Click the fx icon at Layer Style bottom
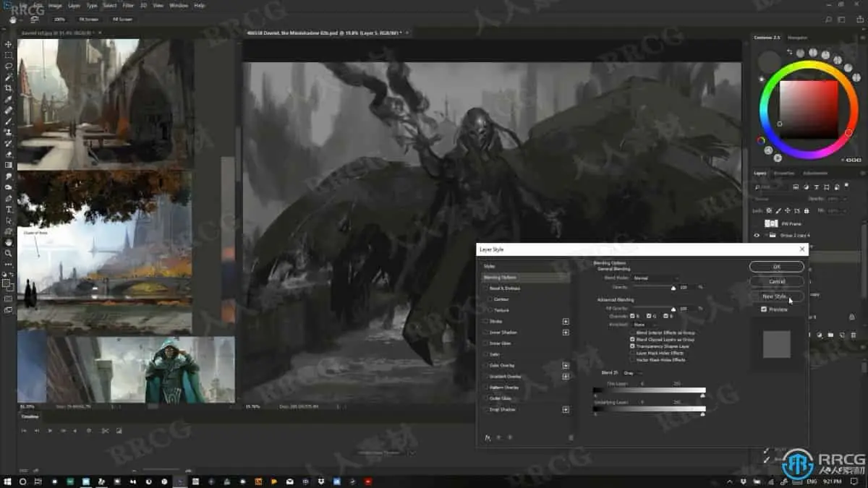This screenshot has width=868, height=488. [488, 437]
